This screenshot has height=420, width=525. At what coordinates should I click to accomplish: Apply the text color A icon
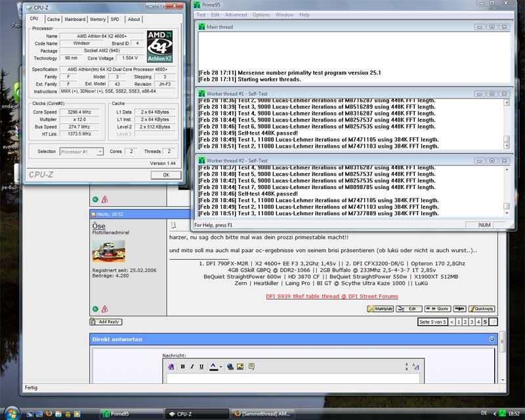pyautogui.click(x=213, y=367)
